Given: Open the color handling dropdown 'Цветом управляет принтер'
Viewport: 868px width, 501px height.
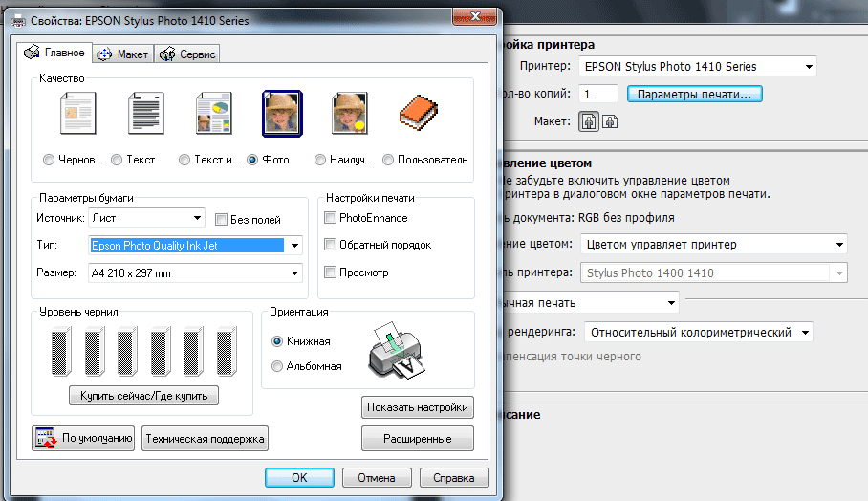Looking at the screenshot, I should (713, 244).
